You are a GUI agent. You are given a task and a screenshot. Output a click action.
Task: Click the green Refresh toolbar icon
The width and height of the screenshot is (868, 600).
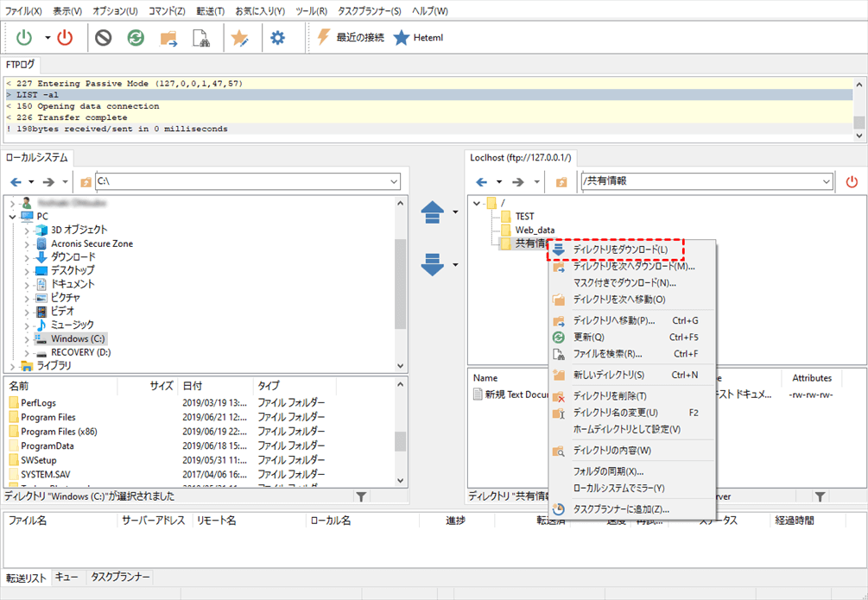pyautogui.click(x=136, y=38)
